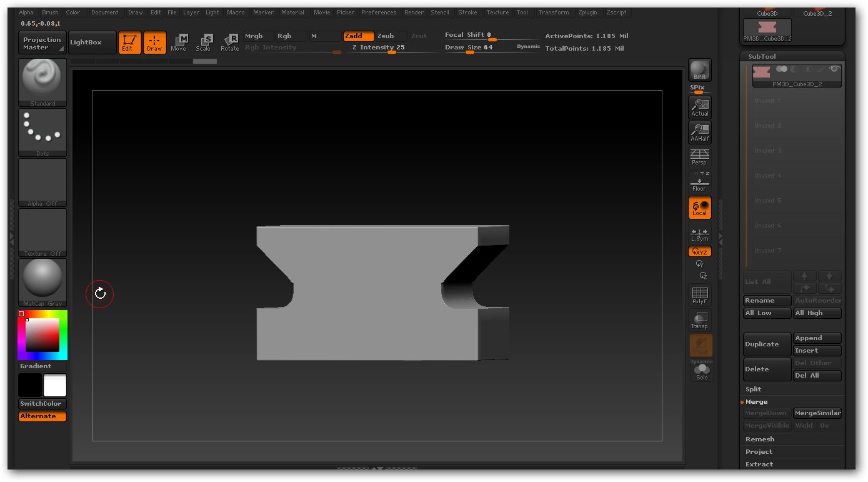
Task: Toggle Draw mode
Action: click(x=154, y=43)
